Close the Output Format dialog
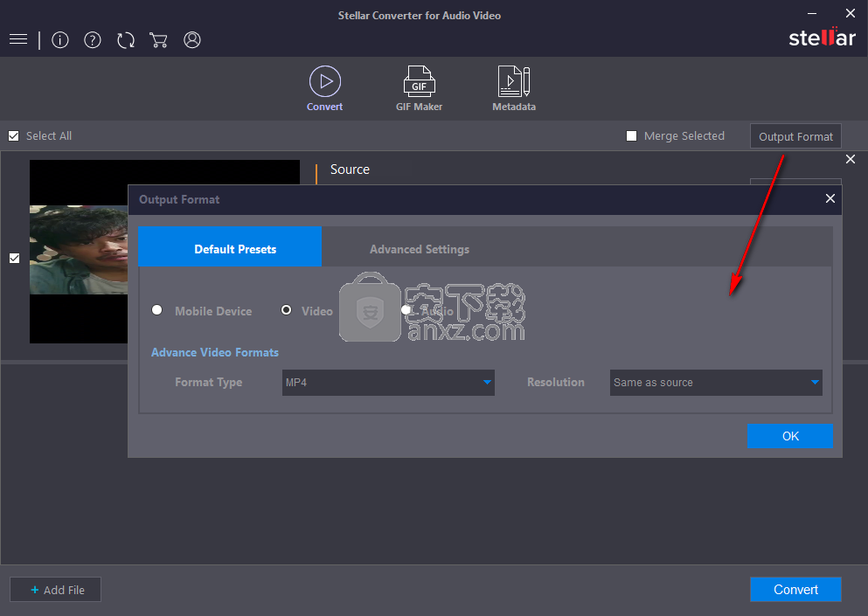The image size is (868, 616). coord(830,198)
